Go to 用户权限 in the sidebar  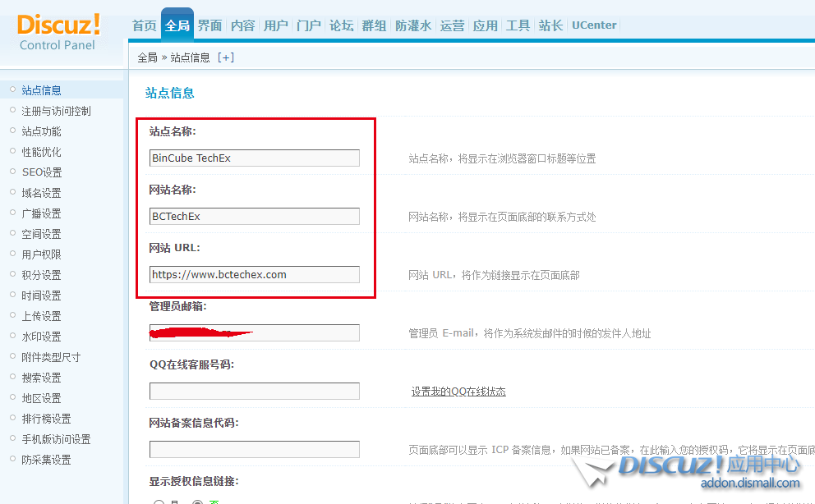42,254
